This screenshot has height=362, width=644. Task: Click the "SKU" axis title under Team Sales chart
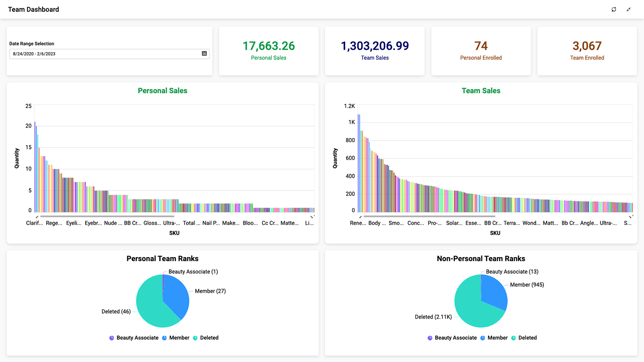(495, 233)
